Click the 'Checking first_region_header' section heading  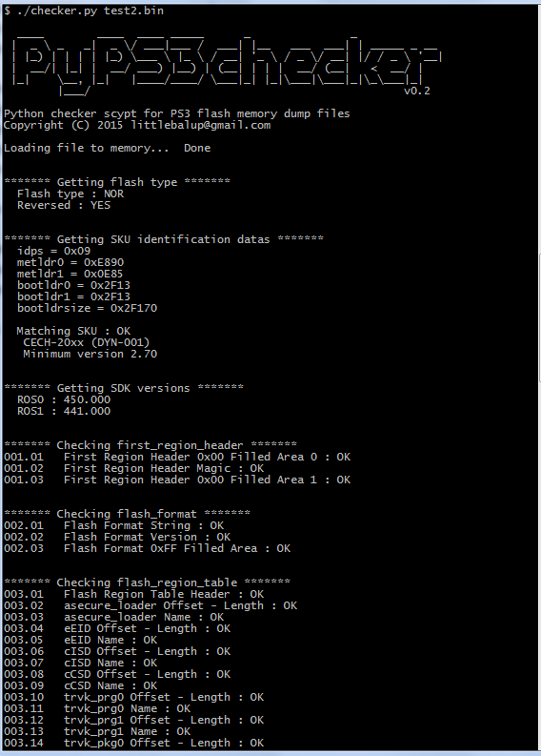[x=150, y=445]
